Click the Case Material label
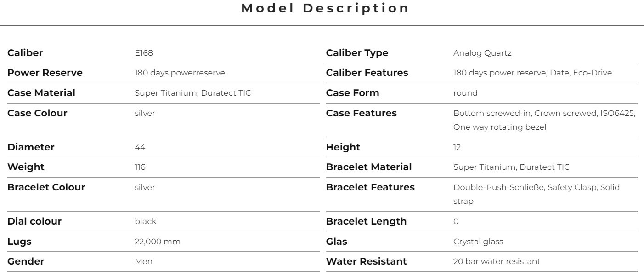Screen dimensions: 644x277 (x=41, y=93)
